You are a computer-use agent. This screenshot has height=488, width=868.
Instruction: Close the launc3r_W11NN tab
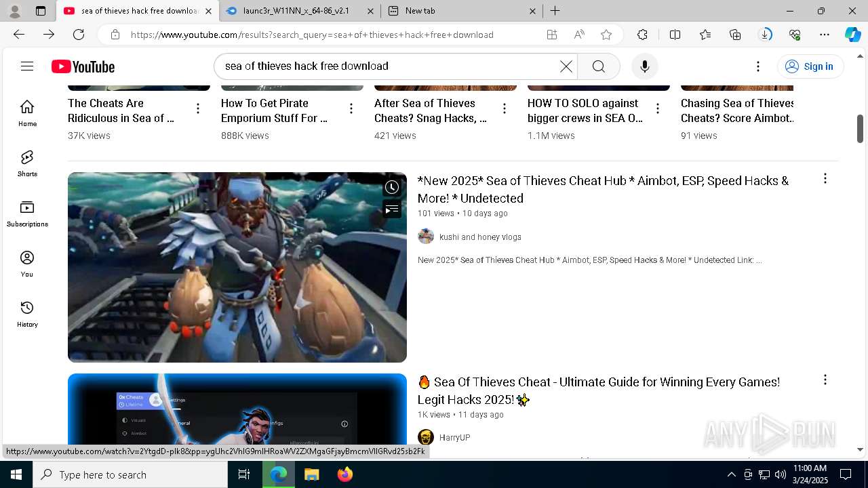pyautogui.click(x=370, y=11)
